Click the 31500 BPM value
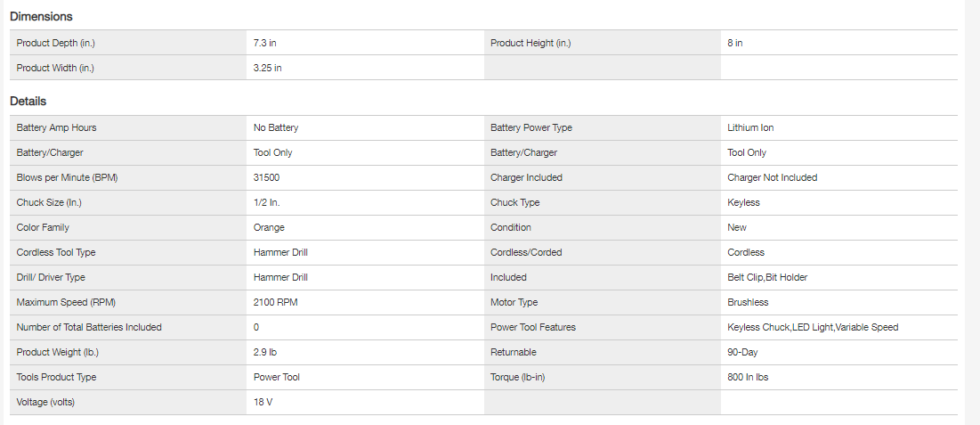Screen dimensions: 980x425 tap(267, 177)
